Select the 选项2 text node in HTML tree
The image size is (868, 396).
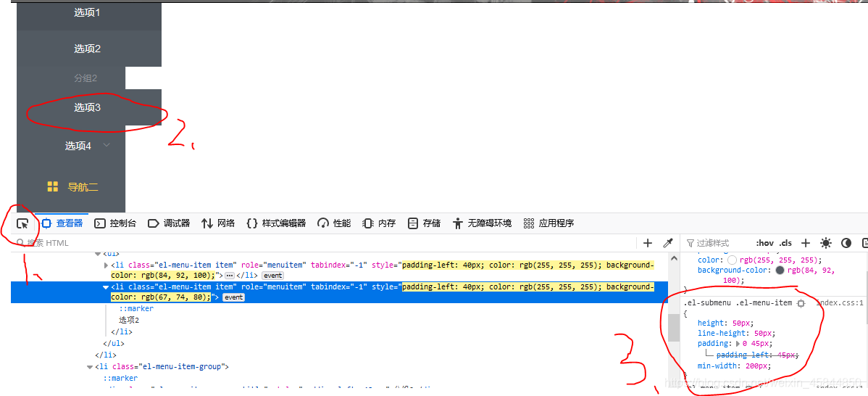[129, 320]
